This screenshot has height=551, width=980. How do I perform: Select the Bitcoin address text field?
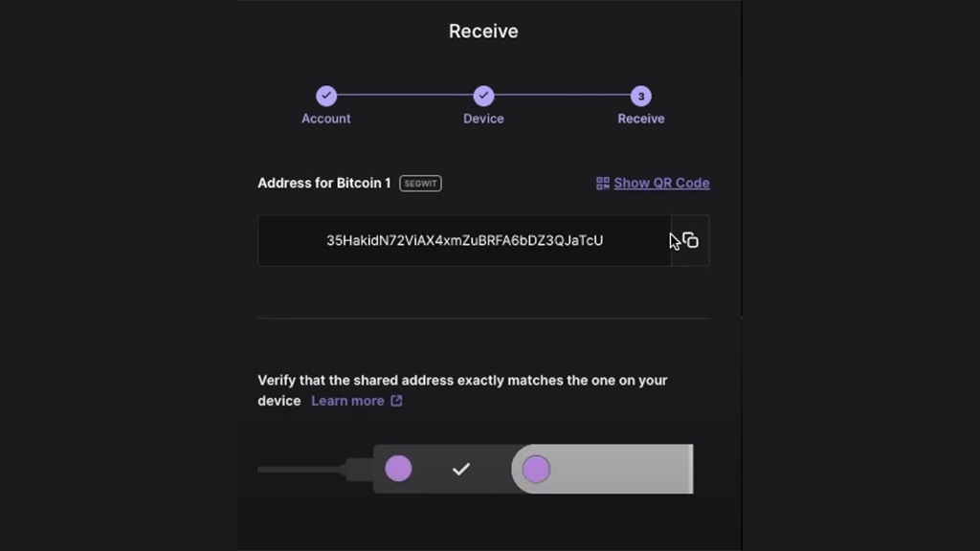tap(464, 240)
